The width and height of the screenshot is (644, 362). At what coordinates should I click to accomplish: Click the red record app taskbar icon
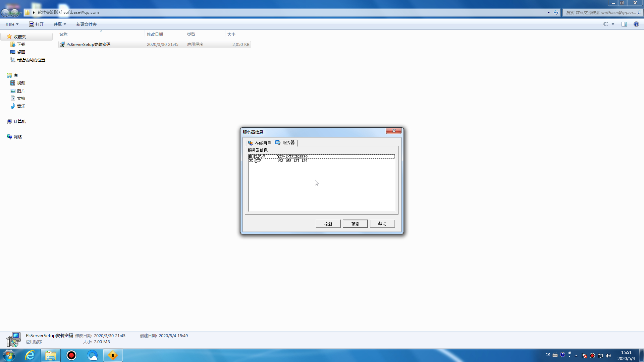point(71,355)
